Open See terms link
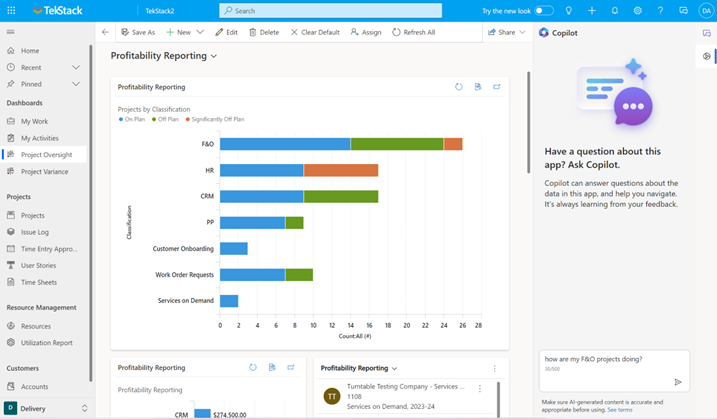This screenshot has width=717, height=419. click(x=620, y=410)
